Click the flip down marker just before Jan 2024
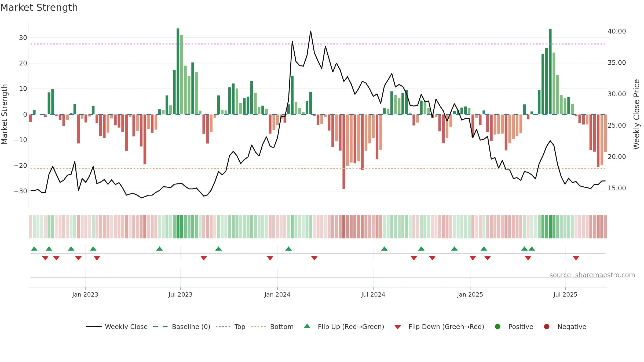This screenshot has height=362, width=644. pos(270,258)
